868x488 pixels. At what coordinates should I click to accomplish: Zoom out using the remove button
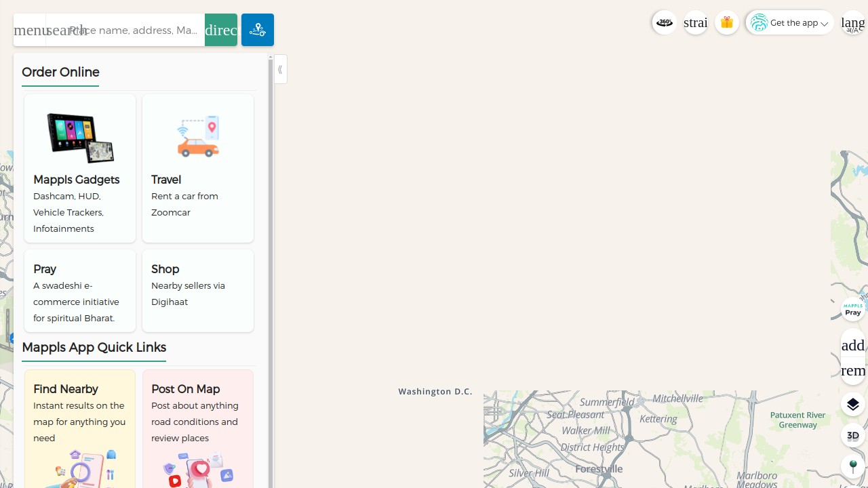[853, 370]
